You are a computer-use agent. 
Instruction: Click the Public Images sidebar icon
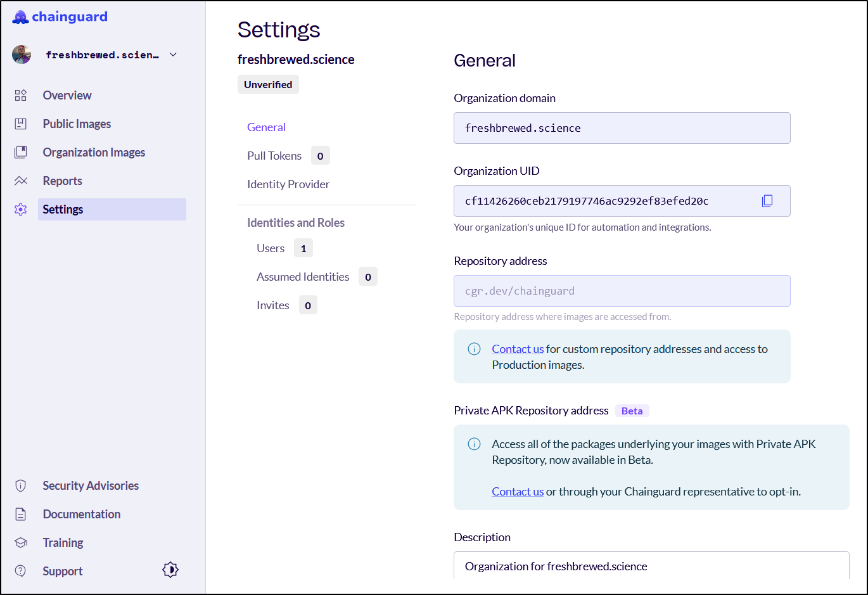click(21, 124)
